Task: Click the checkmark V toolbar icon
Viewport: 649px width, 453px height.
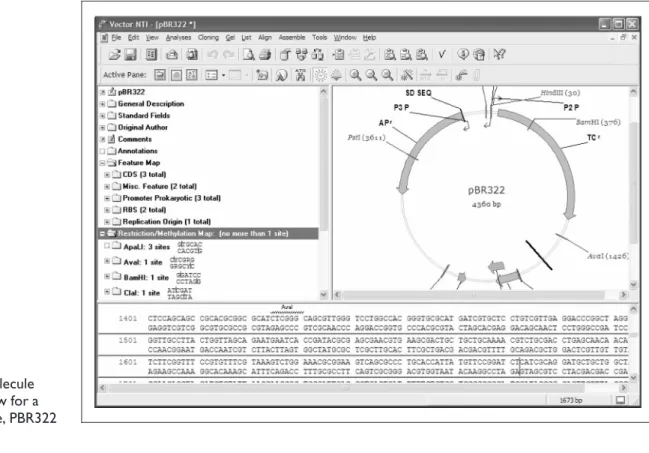Action: tap(442, 55)
